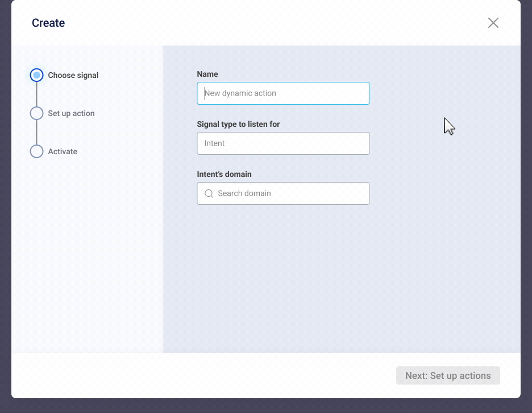Click the Intent's domain label

click(225, 174)
